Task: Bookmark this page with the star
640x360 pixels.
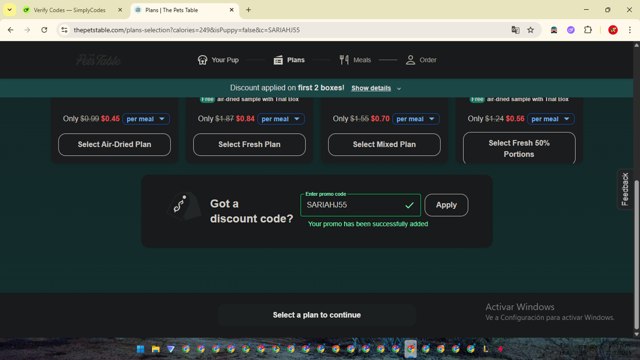Action: point(530,30)
